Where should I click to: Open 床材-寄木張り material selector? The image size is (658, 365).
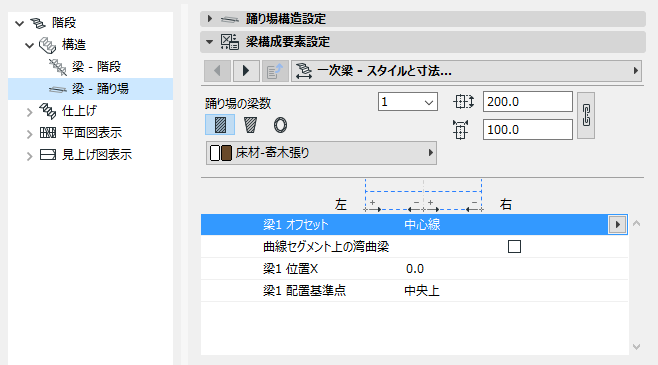321,153
